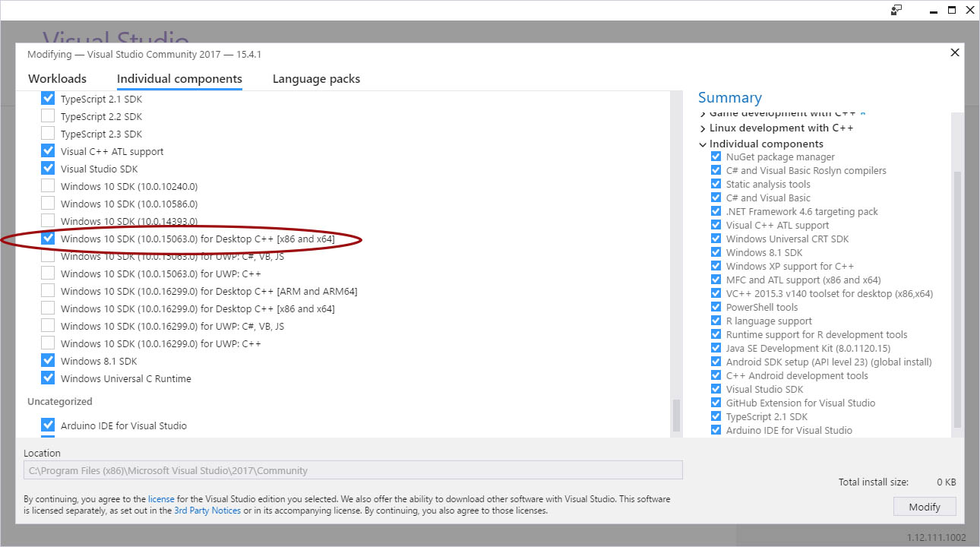This screenshot has height=547, width=980.
Task: Click the Total install size 0 KB value
Action: coord(946,482)
